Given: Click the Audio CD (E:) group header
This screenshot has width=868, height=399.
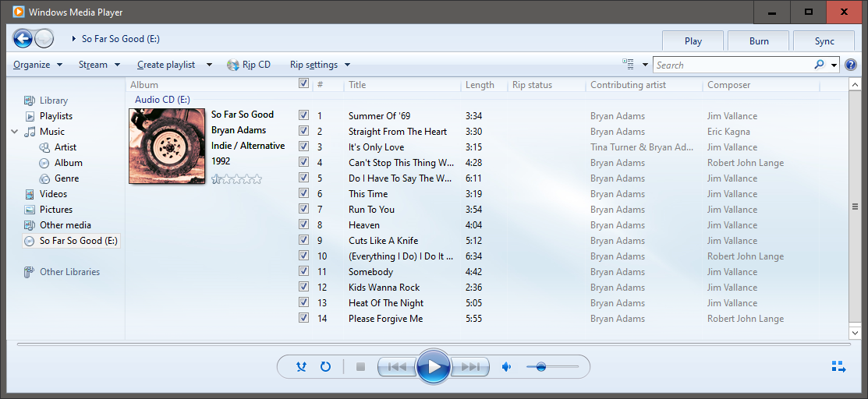Looking at the screenshot, I should 162,100.
